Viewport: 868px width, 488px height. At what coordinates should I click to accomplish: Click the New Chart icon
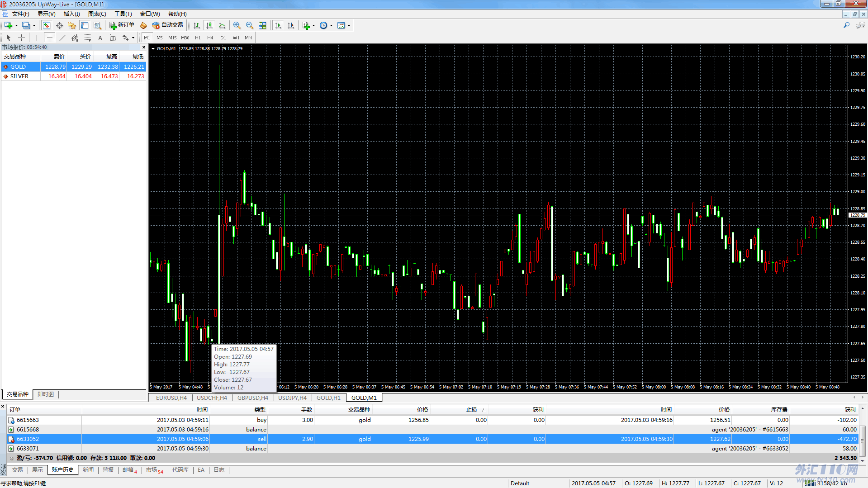8,25
